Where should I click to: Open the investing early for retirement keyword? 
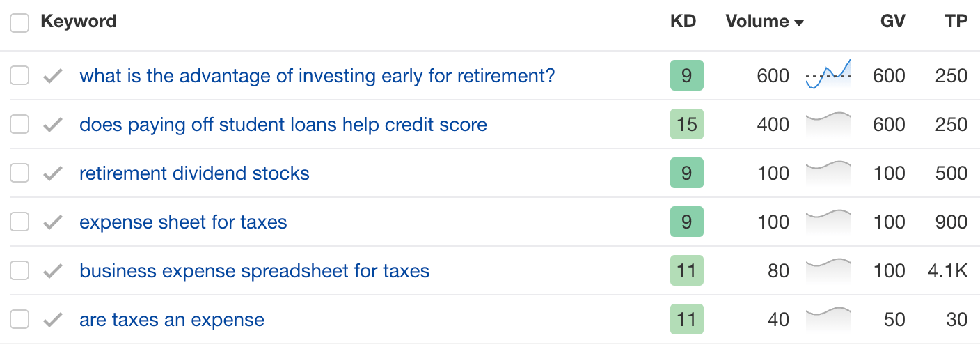point(317,76)
